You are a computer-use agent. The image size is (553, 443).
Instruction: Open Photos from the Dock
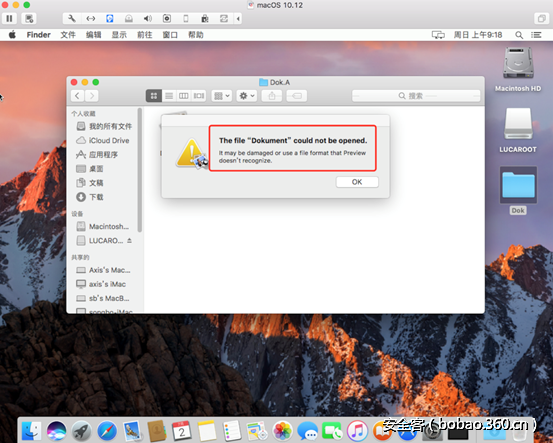pos(282,431)
